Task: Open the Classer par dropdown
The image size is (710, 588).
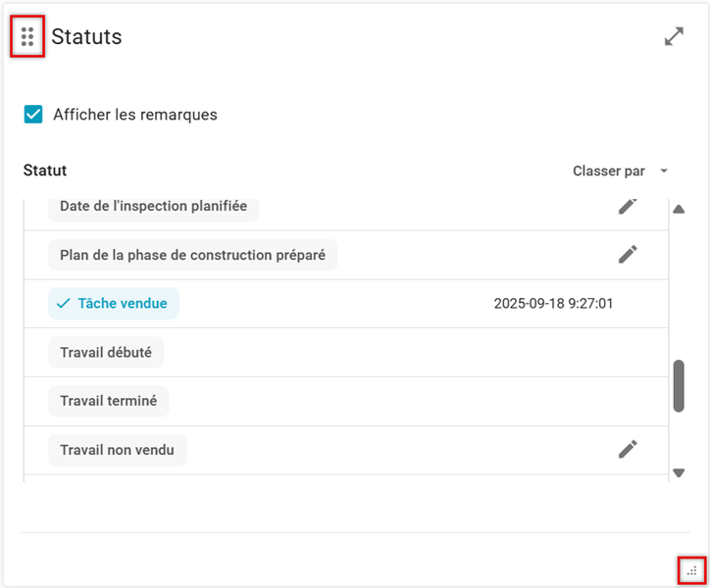Action: pyautogui.click(x=609, y=171)
